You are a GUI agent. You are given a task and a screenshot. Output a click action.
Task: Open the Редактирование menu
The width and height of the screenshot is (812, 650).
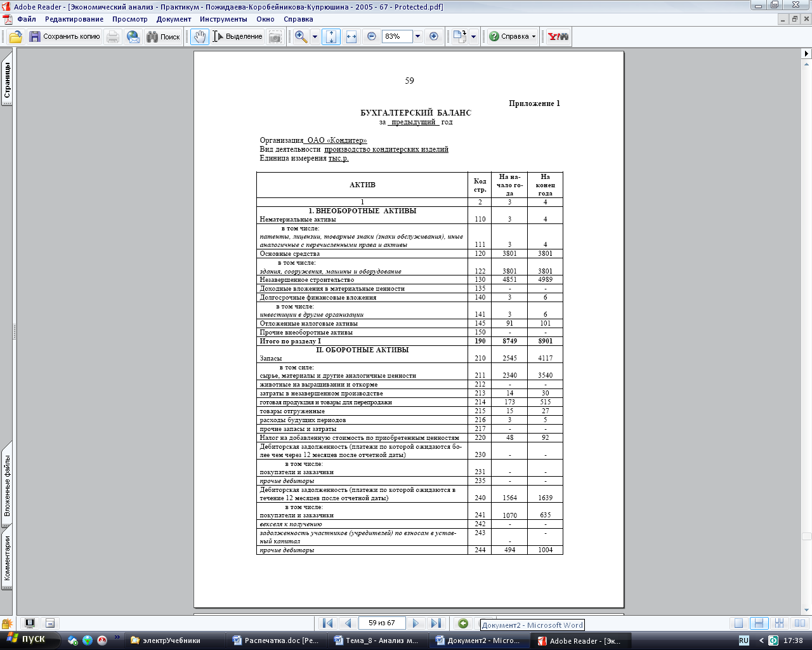tap(74, 19)
